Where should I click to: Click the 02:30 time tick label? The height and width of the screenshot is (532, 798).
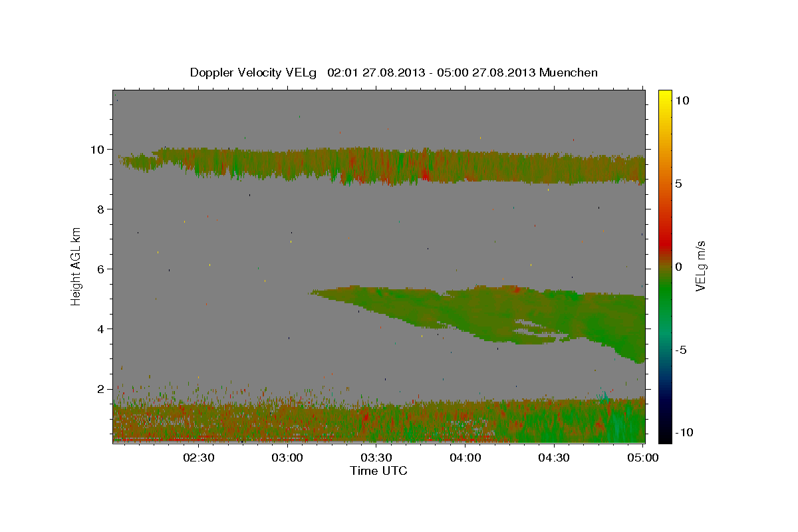click(199, 458)
